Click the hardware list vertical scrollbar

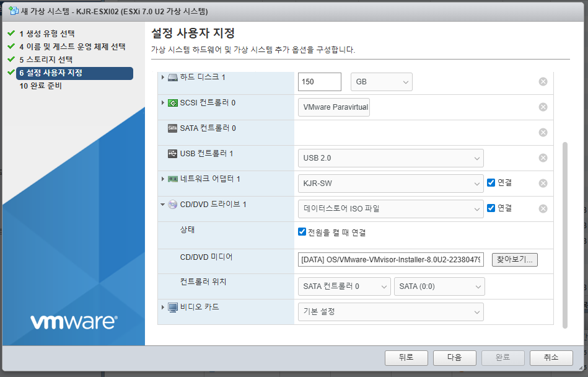(x=565, y=235)
